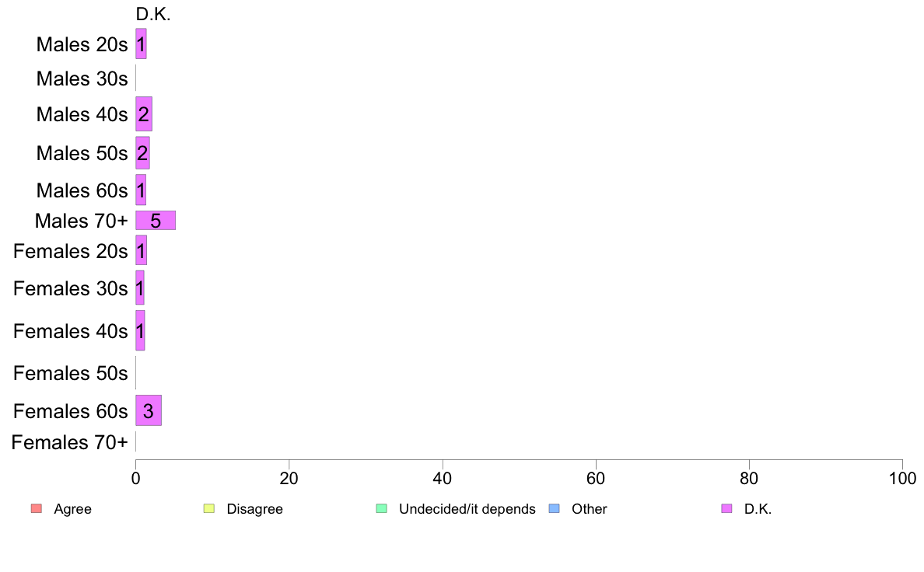Click the D.K. column heading
Image resolution: width=924 pixels, height=572 pixels.
point(153,14)
